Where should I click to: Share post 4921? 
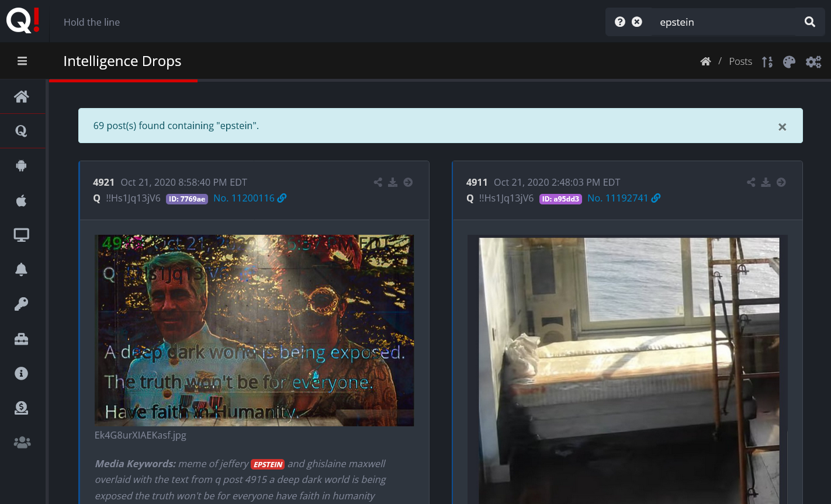point(378,182)
